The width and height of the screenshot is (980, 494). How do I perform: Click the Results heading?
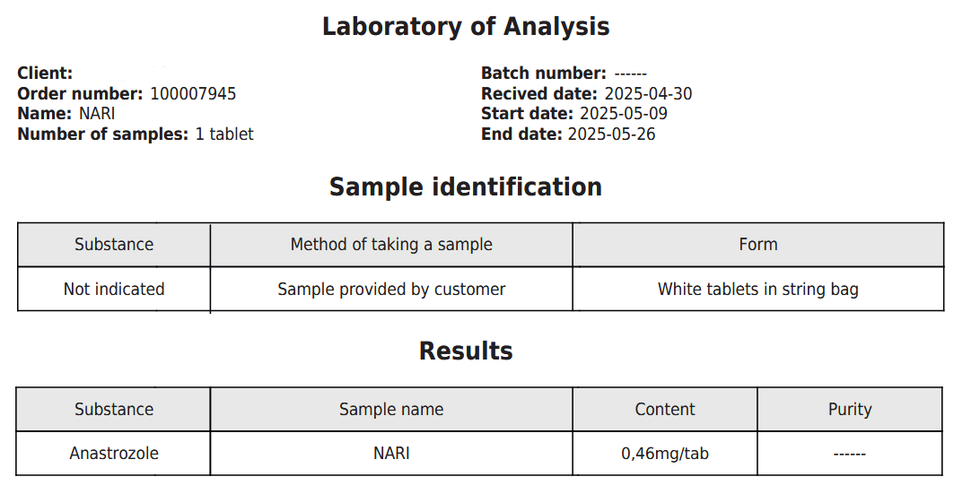point(466,351)
